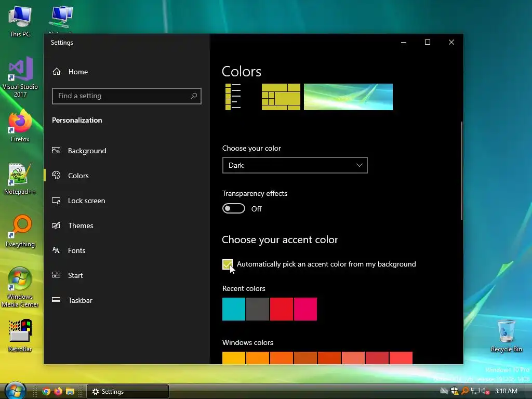Screen dimensions: 532x399
Task: Click the Windows colors label
Action: click(248, 342)
